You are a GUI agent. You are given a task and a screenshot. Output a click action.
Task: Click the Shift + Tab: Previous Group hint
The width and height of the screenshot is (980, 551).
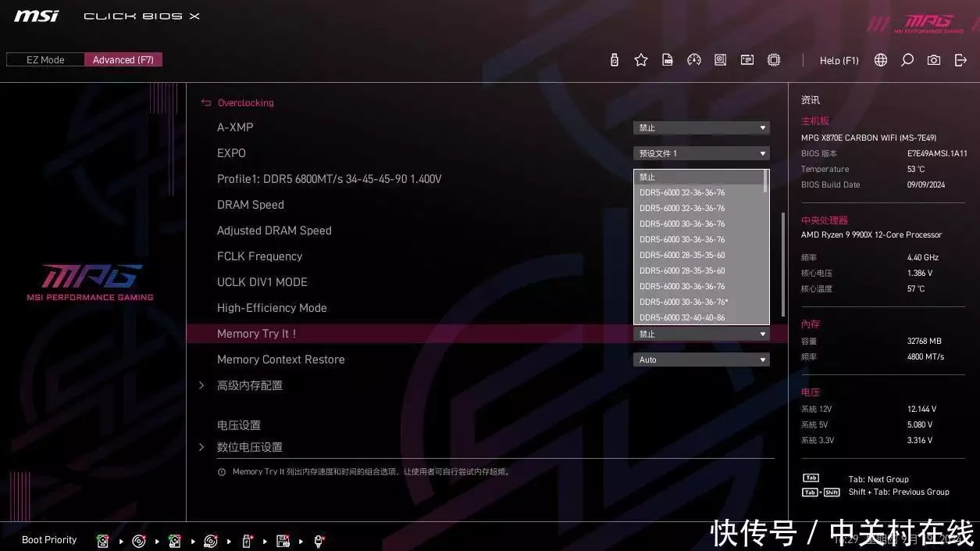899,492
